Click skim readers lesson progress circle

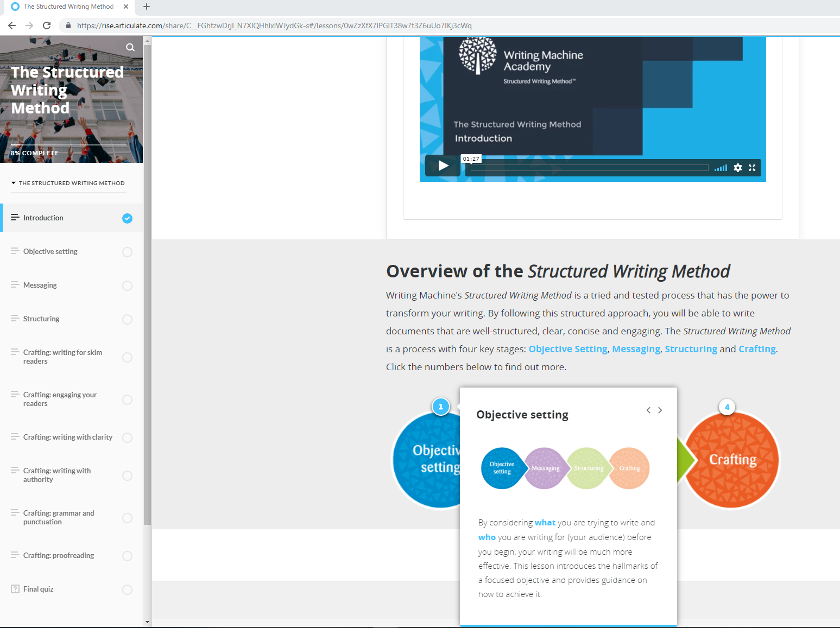[x=127, y=357]
